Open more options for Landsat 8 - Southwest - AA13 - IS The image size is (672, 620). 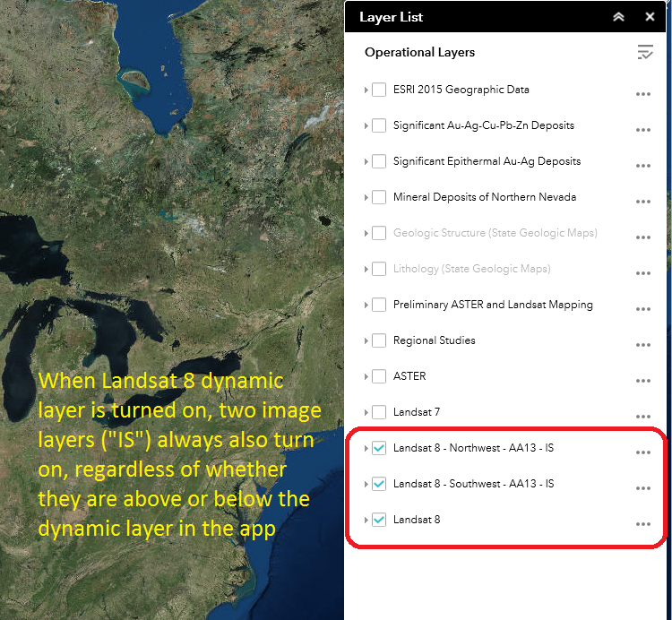[x=643, y=488]
